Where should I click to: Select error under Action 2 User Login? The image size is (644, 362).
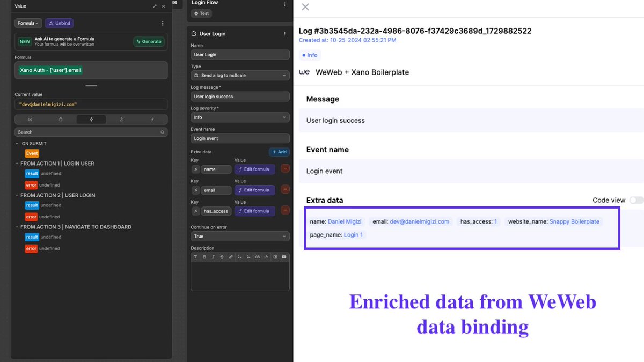coord(31,217)
